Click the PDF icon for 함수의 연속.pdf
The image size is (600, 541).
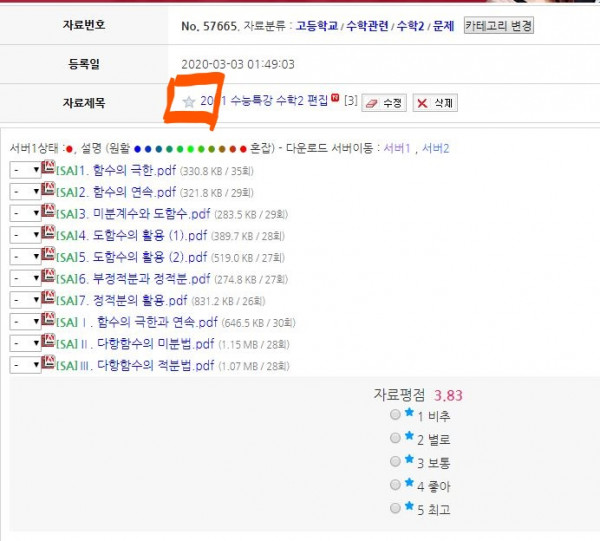click(49, 191)
